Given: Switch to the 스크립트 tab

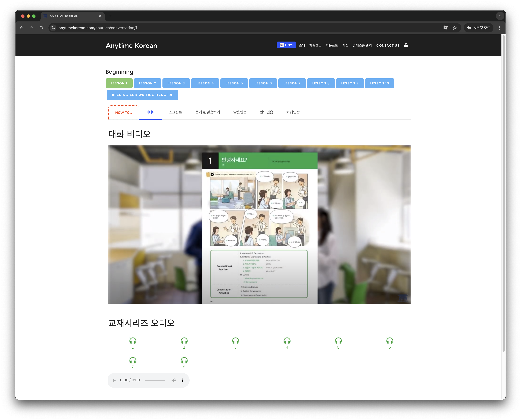Looking at the screenshot, I should point(175,112).
